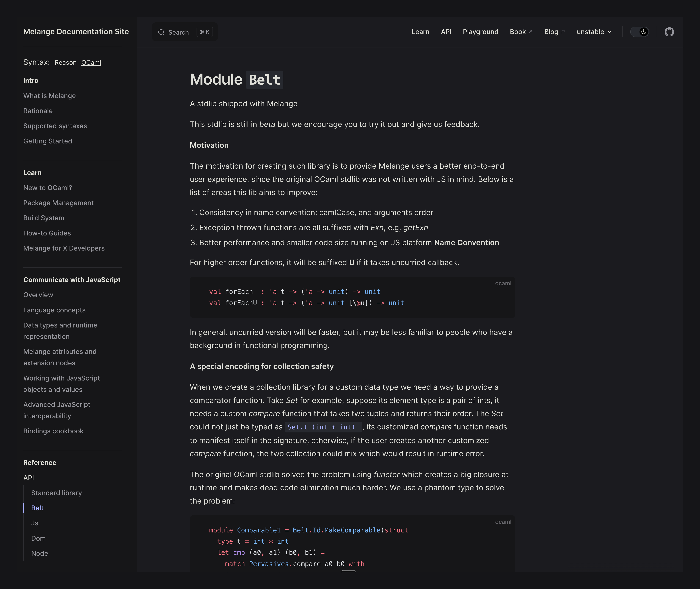Click the Learn sidebar section heading
Image resolution: width=700 pixels, height=589 pixels.
32,173
